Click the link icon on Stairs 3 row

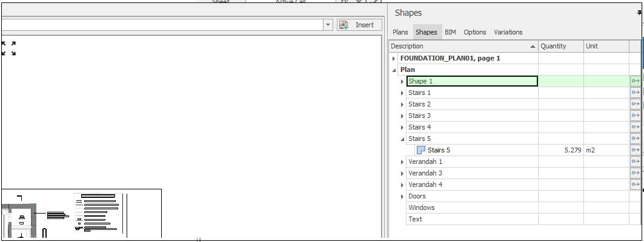point(636,116)
